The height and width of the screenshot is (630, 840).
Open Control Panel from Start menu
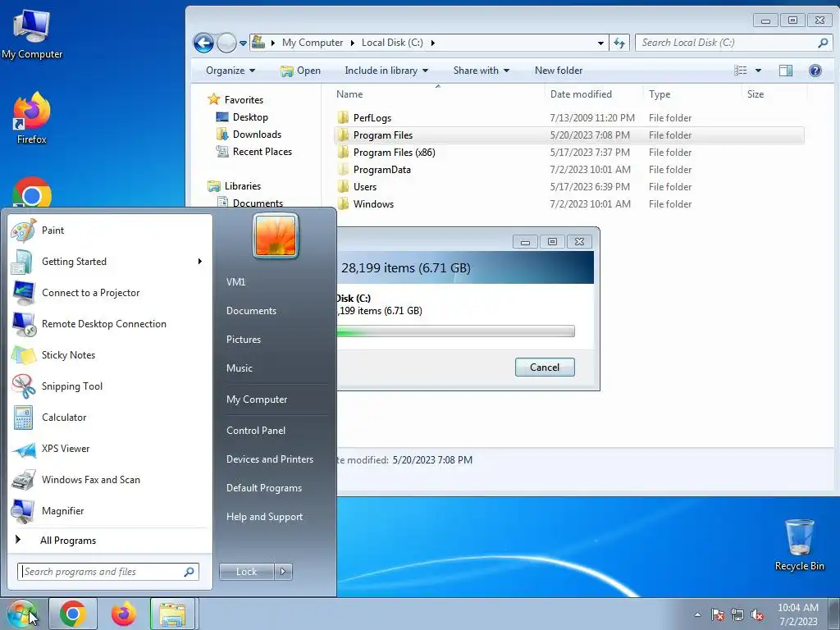[256, 430]
